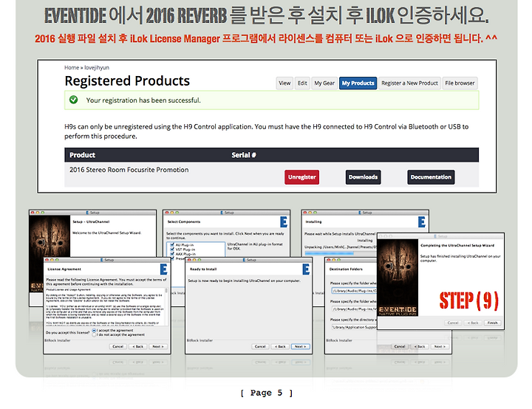
Task: Click Next in Ready to Install window
Action: point(300,346)
